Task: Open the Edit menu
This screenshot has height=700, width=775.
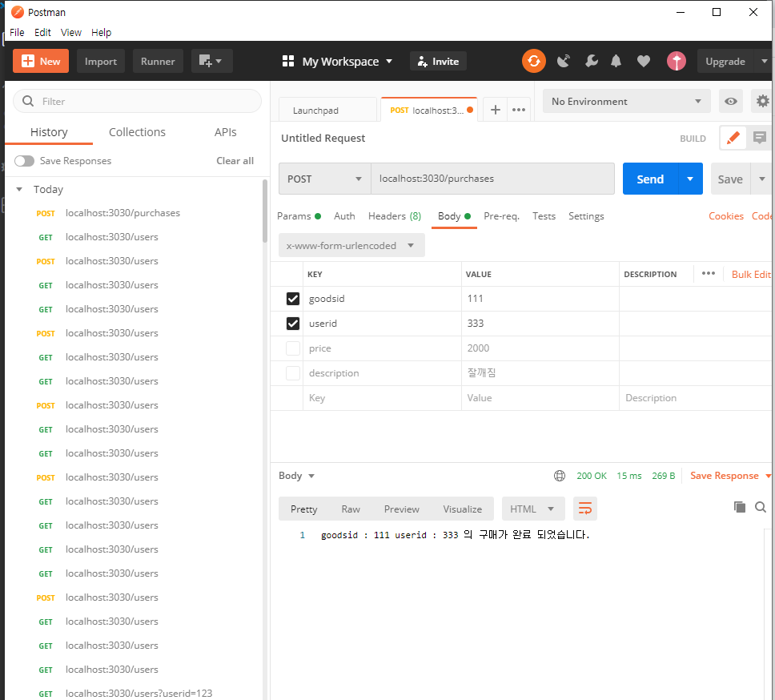Action: [x=42, y=33]
